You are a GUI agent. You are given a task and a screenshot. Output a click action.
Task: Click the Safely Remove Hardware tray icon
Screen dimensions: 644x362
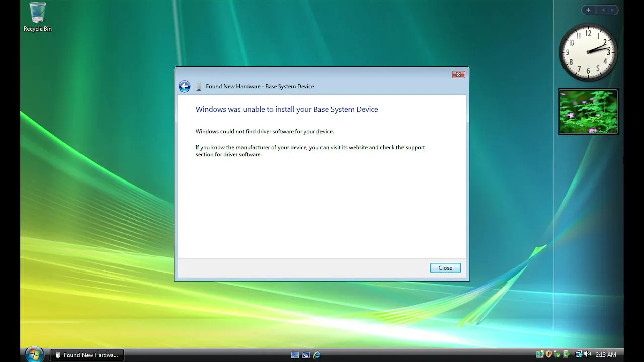[567, 355]
